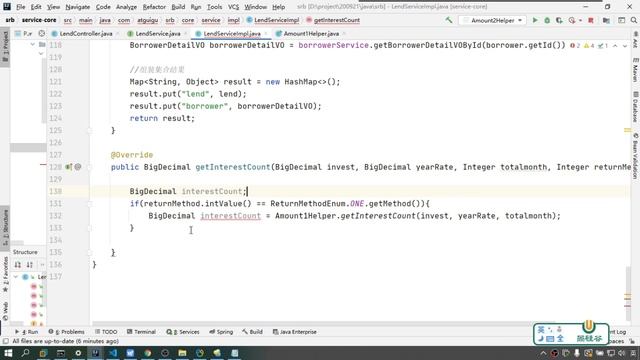Click the getInterestCount method name on line 128
The height and width of the screenshot is (360, 640).
(x=233, y=167)
